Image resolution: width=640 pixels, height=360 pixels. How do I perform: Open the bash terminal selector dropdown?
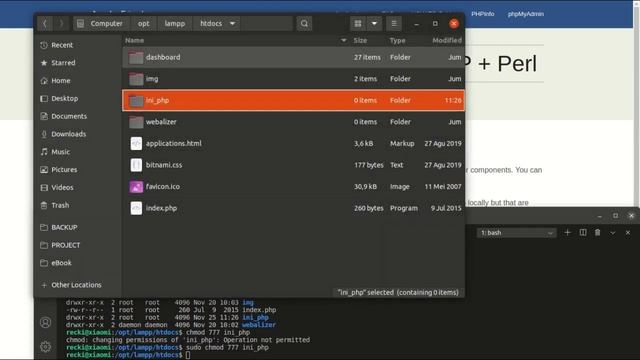click(x=516, y=233)
